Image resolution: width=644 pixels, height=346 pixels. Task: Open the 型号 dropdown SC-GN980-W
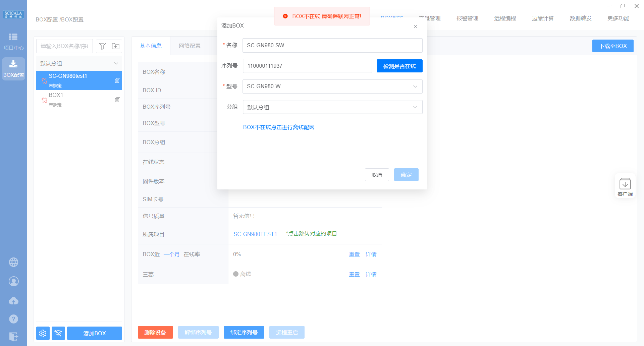332,86
